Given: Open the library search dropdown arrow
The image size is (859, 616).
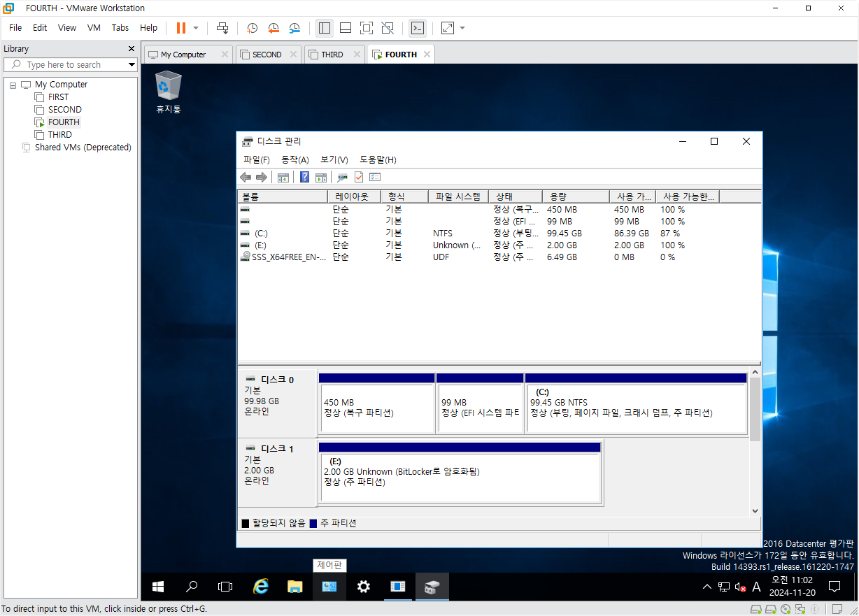Looking at the screenshot, I should 132,64.
